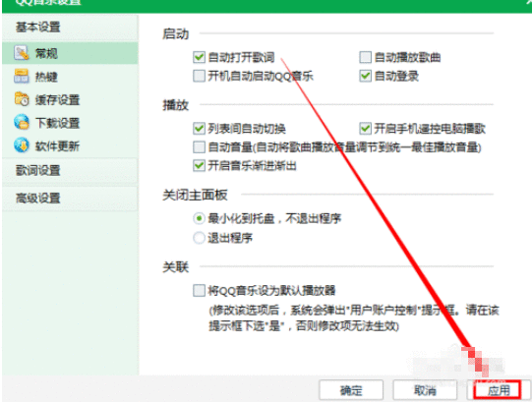Open 高级设置 section
This screenshot has width=532, height=402.
(x=70, y=199)
